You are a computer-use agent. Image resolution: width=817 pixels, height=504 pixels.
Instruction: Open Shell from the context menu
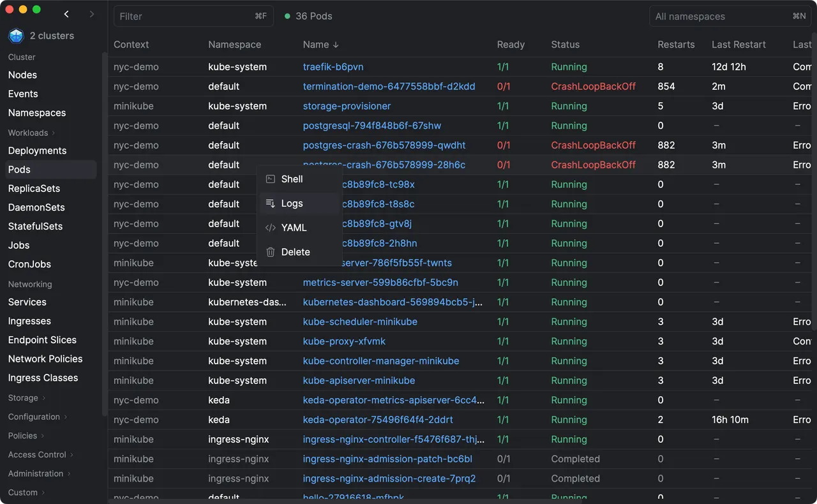(x=299, y=179)
